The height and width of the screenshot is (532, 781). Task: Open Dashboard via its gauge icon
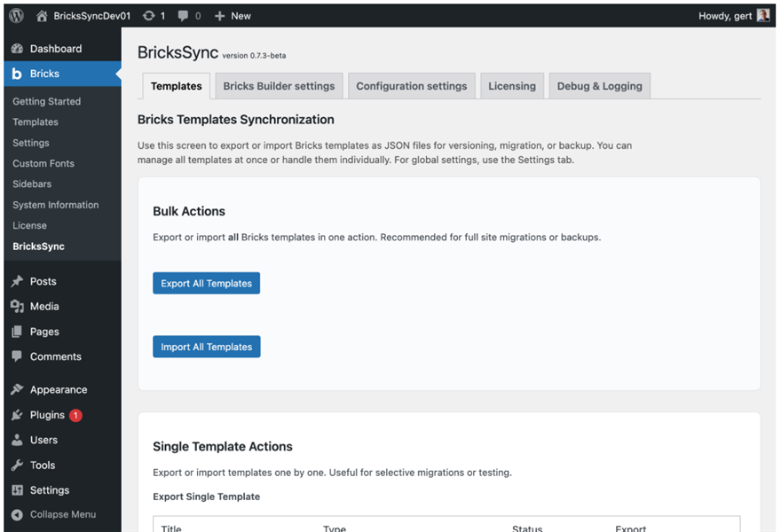17,49
